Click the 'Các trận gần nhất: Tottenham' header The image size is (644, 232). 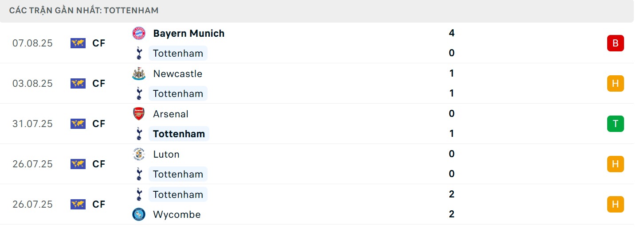click(84, 11)
